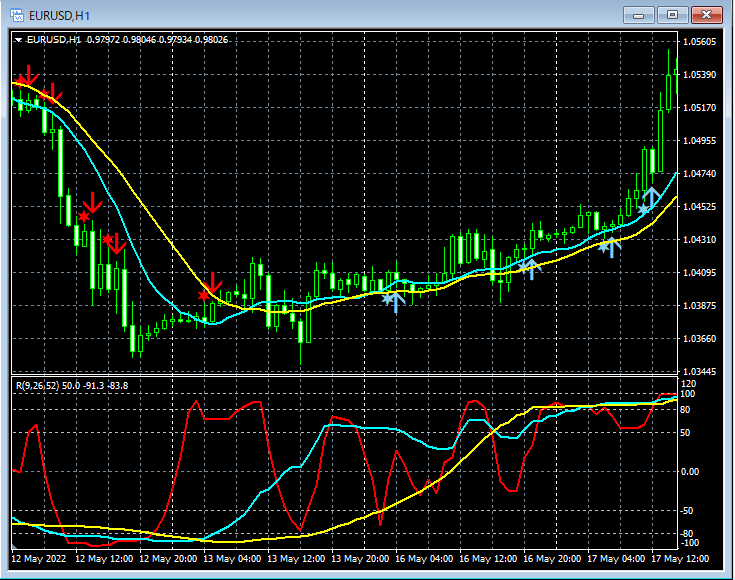Click the price label 1.05605

(699, 42)
